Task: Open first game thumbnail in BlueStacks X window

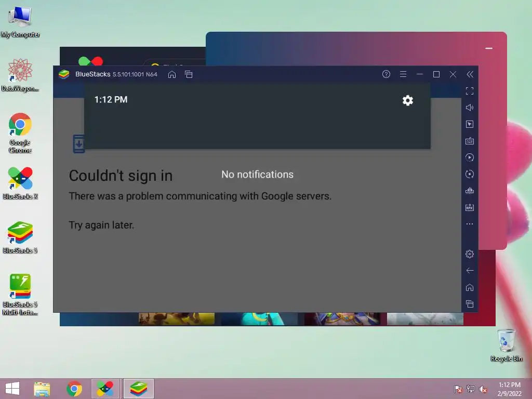Action: (x=177, y=318)
